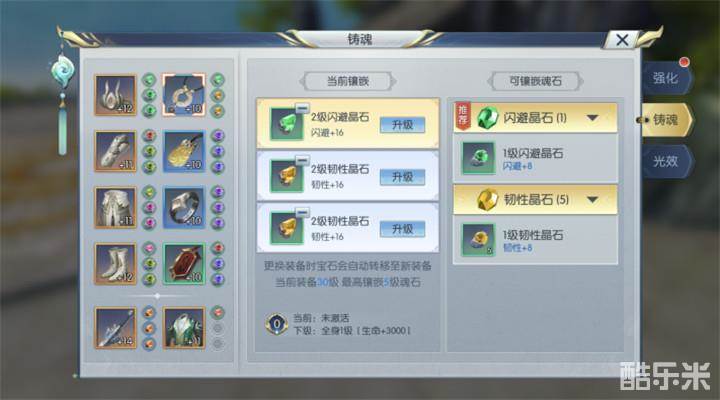Open the 光效 tab

[x=666, y=161]
